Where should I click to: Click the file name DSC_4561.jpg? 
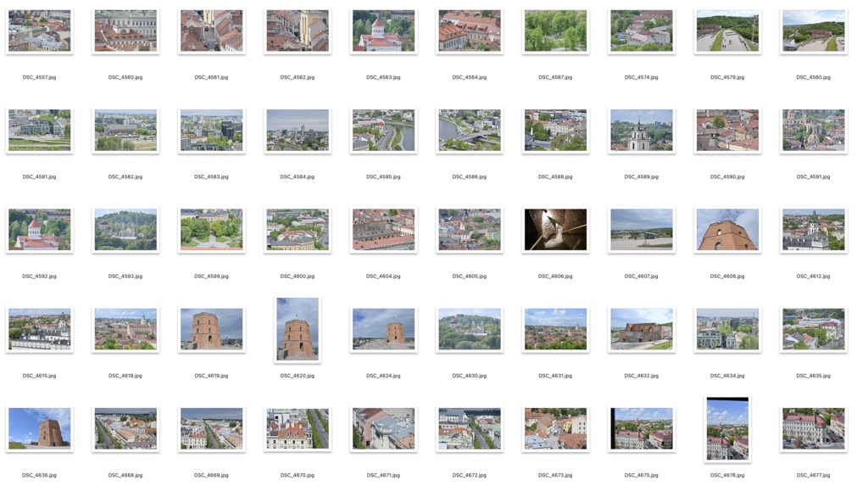point(211,77)
